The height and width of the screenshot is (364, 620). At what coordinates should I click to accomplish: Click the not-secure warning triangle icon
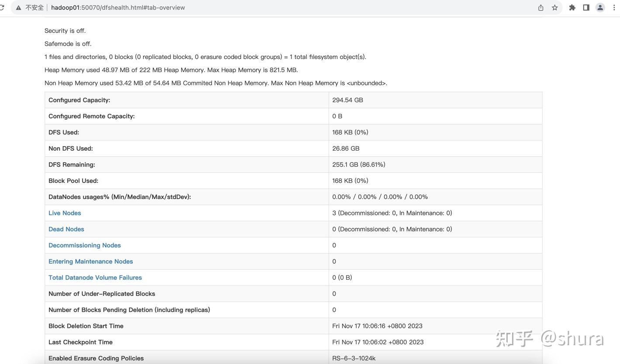pos(18,7)
